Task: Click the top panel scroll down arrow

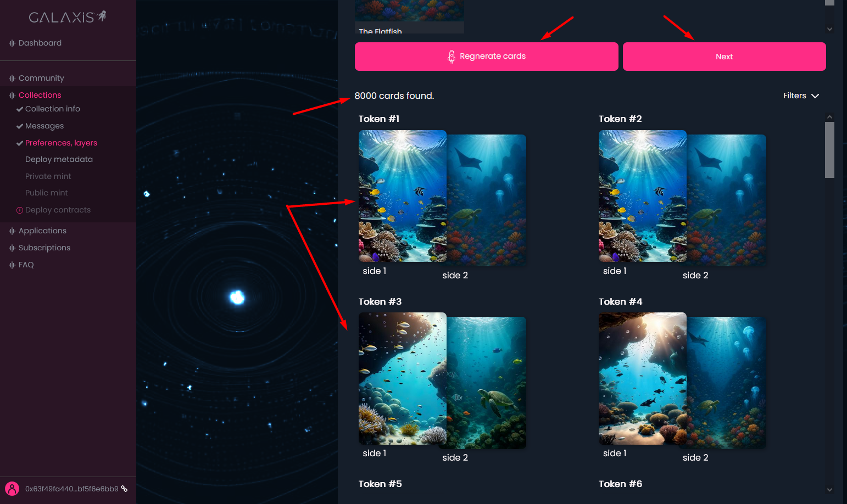Action: [x=829, y=29]
